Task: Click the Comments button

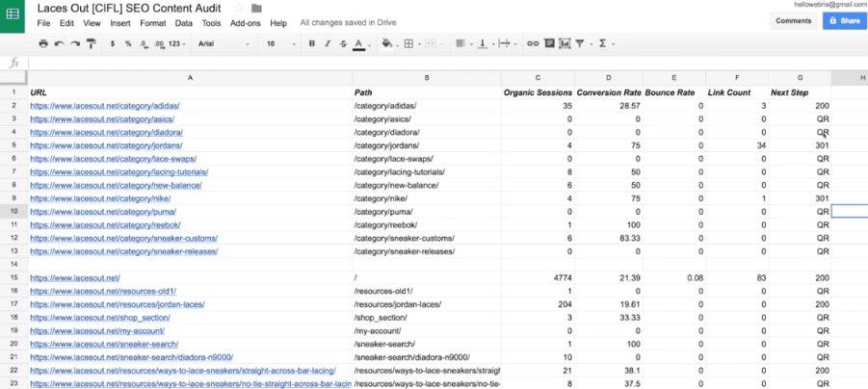Action: (793, 21)
